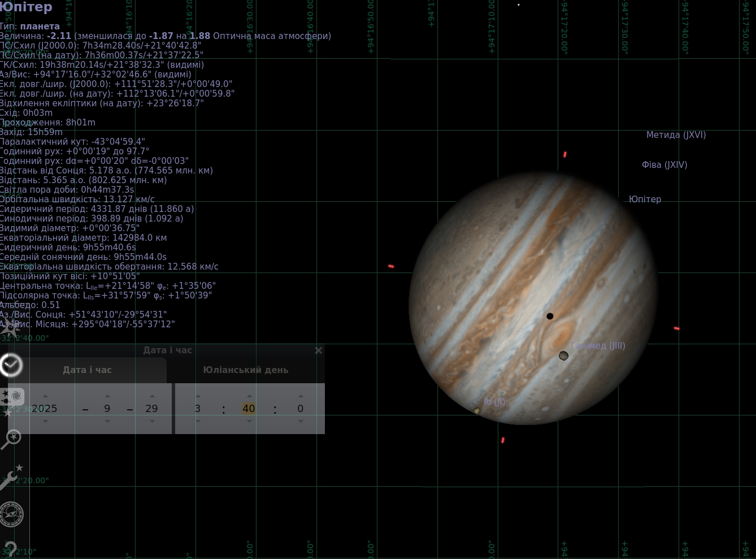Click the day field showing 29
The width and height of the screenshot is (756, 559).
pos(151,409)
